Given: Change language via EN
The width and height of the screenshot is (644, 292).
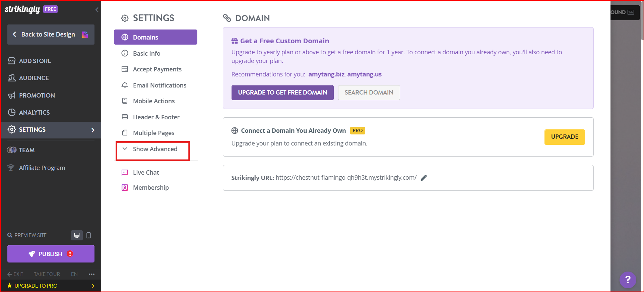Looking at the screenshot, I should pyautogui.click(x=74, y=274).
